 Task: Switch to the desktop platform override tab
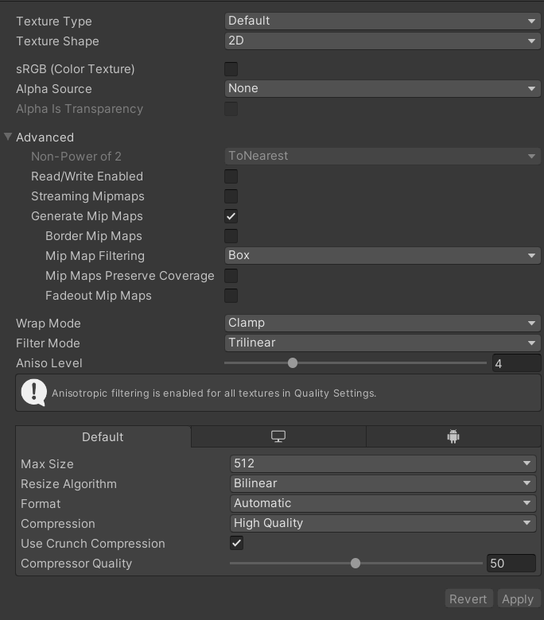pyautogui.click(x=278, y=437)
